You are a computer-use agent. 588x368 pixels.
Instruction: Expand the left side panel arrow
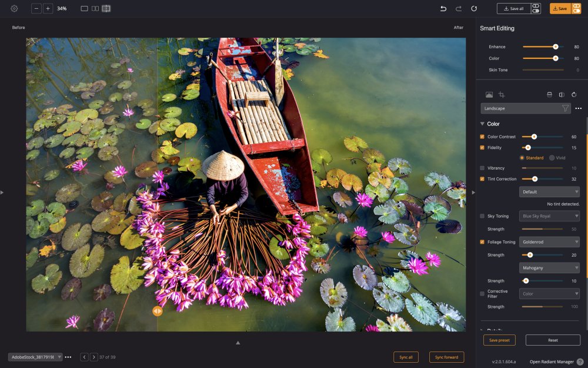[2, 193]
